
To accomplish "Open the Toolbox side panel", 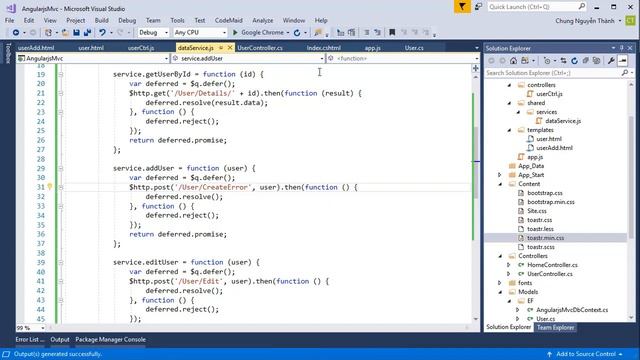I will click(x=8, y=53).
